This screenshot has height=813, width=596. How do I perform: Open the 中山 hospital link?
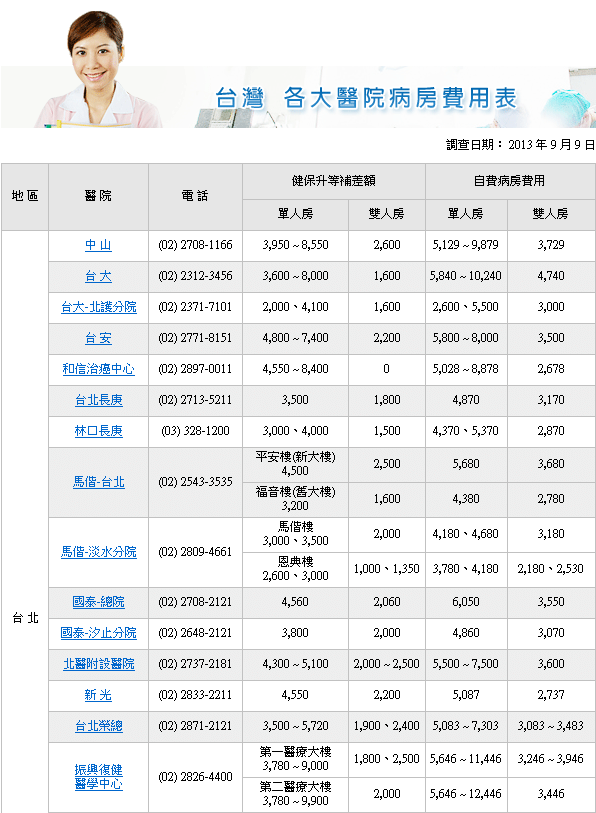[x=99, y=245]
